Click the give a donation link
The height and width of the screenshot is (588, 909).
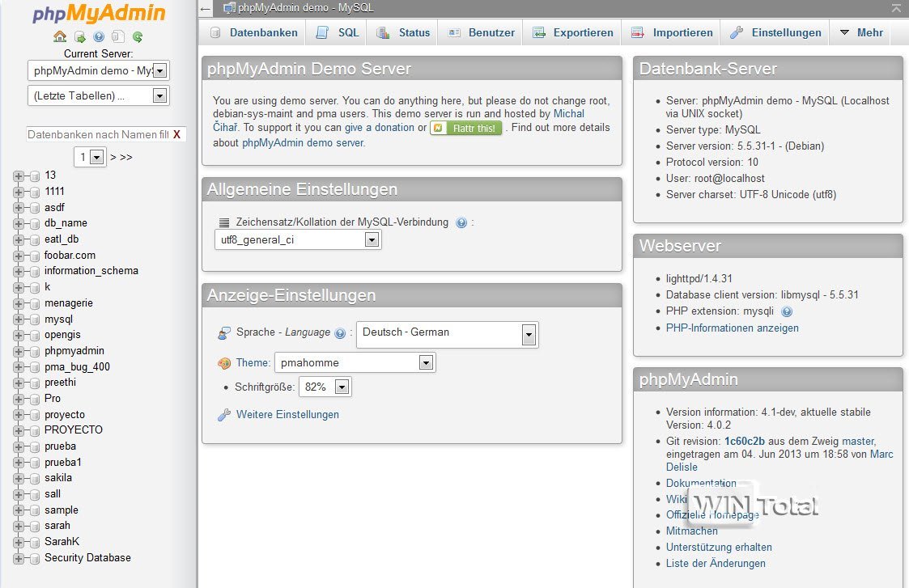pyautogui.click(x=380, y=128)
